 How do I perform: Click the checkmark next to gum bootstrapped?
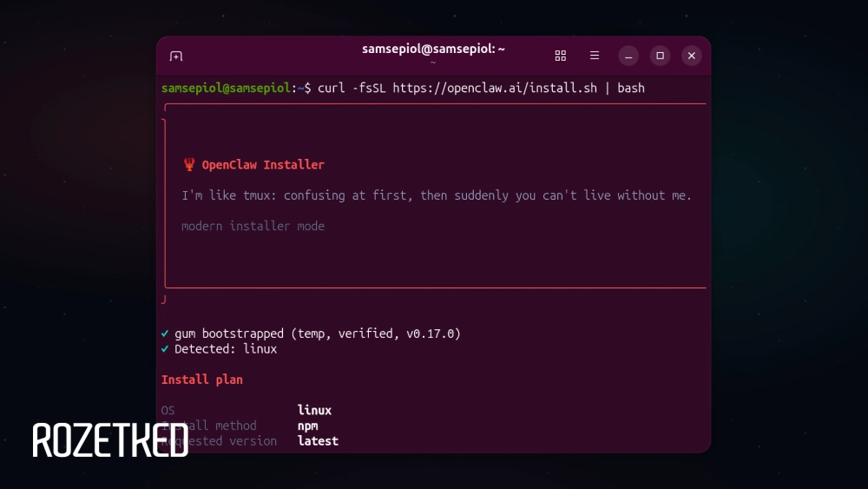[165, 334]
